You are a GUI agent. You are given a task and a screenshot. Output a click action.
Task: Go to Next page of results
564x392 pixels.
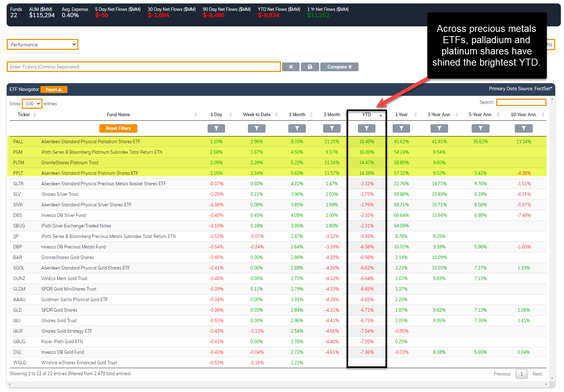537,374
